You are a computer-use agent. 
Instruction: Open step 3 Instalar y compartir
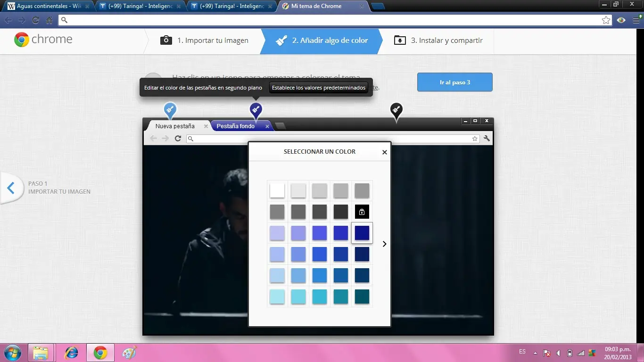pos(438,41)
